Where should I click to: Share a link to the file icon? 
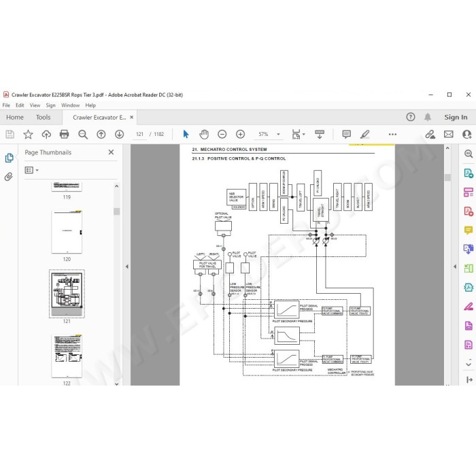pos(430,134)
